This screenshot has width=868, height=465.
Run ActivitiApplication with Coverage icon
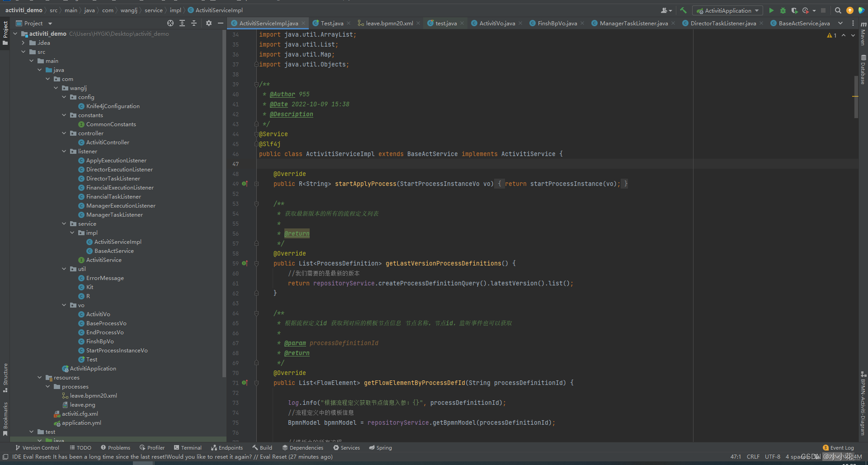pyautogui.click(x=795, y=10)
